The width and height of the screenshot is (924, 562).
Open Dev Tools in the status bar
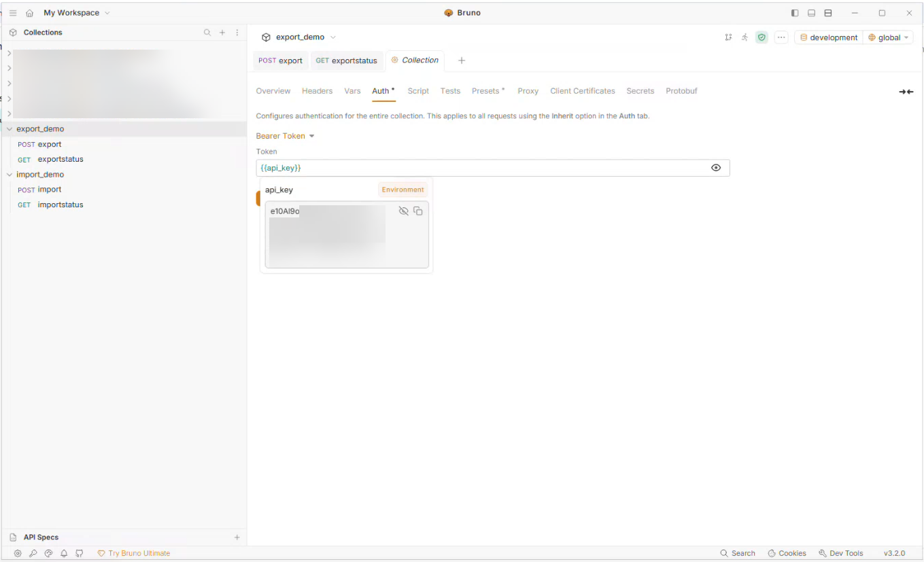pos(841,554)
